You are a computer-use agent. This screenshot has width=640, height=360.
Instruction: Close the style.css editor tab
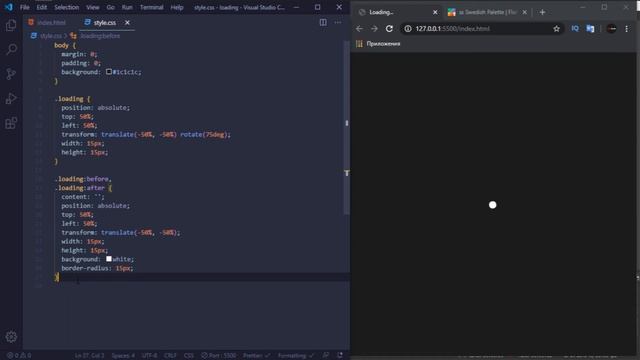127,22
